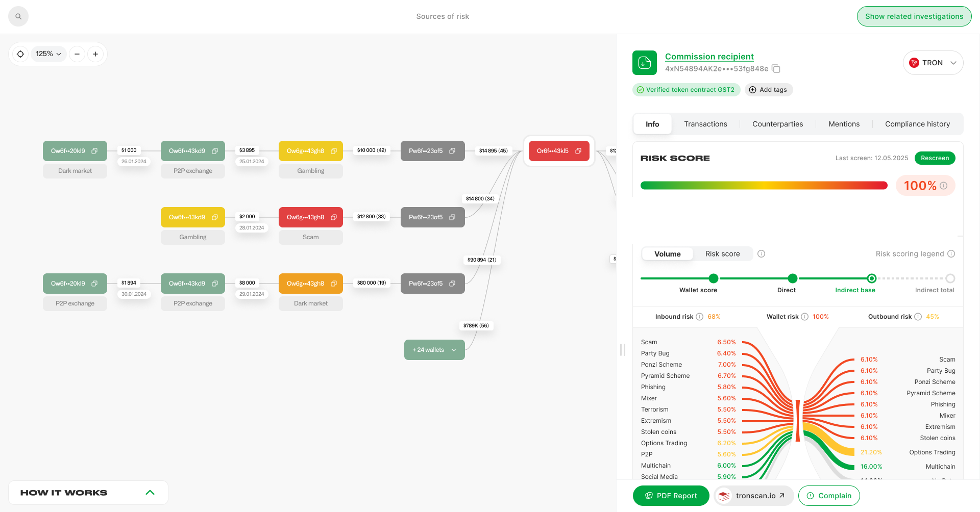Click the info icon next to Inbound risk
Screen dimensions: 980x512
[x=700, y=317]
